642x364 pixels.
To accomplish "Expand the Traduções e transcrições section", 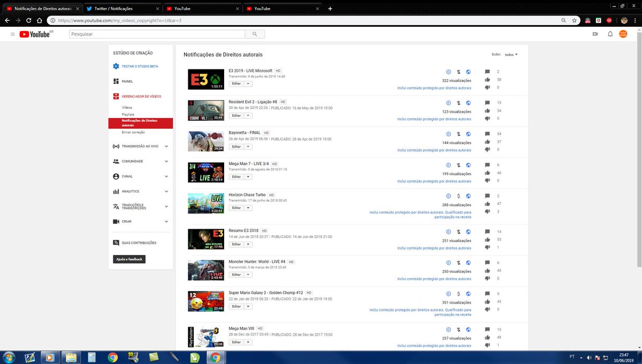I will coord(166,206).
